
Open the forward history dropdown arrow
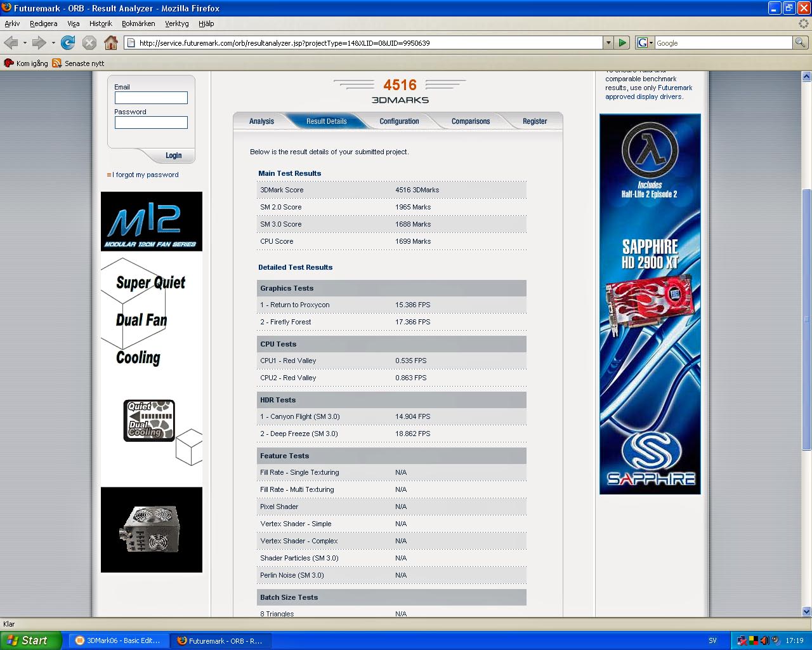53,43
